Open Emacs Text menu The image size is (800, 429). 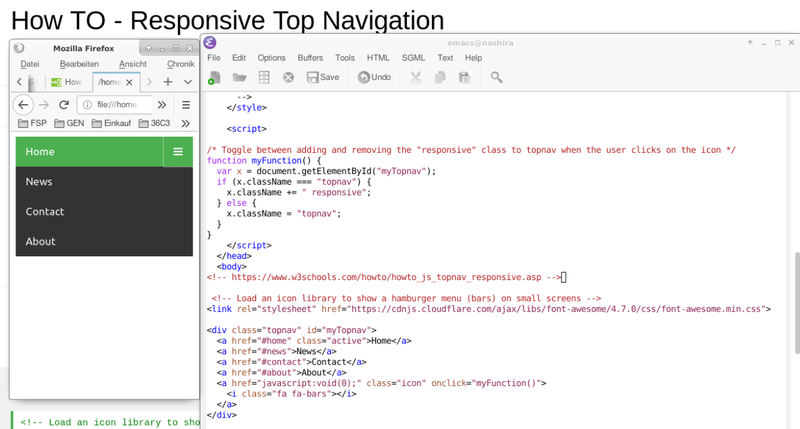(445, 58)
